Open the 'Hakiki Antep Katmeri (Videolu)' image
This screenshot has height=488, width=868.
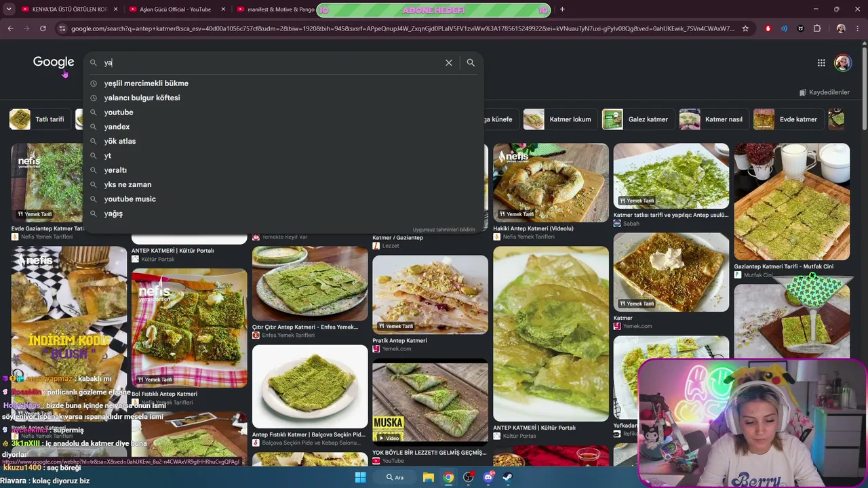tap(551, 183)
